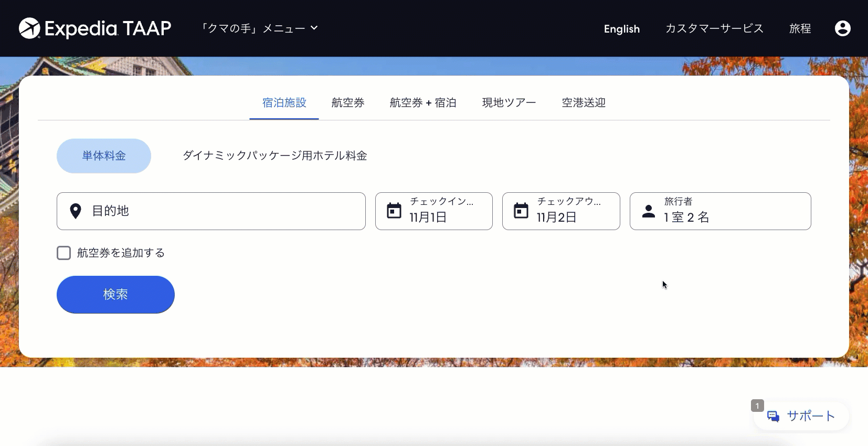This screenshot has height=446, width=868.
Task: Open the 旅行者 1室2名 selector
Action: click(720, 211)
